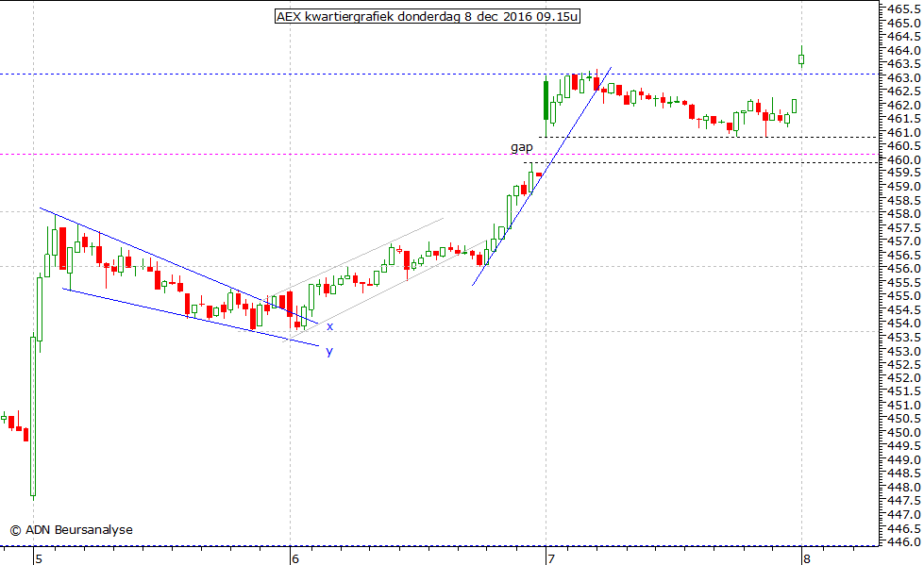The image size is (924, 565).
Task: Click the '© ADN Beursanalyse' copyright text
Action: (72, 530)
